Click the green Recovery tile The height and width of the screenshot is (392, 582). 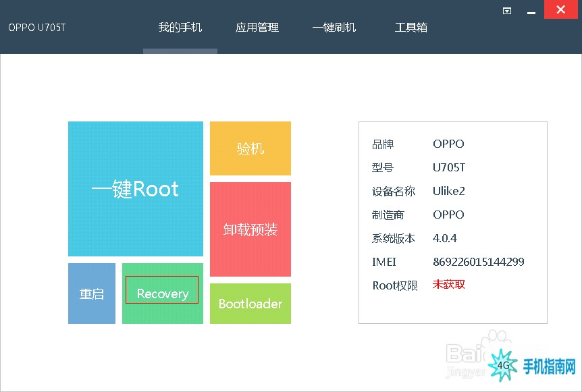click(162, 293)
